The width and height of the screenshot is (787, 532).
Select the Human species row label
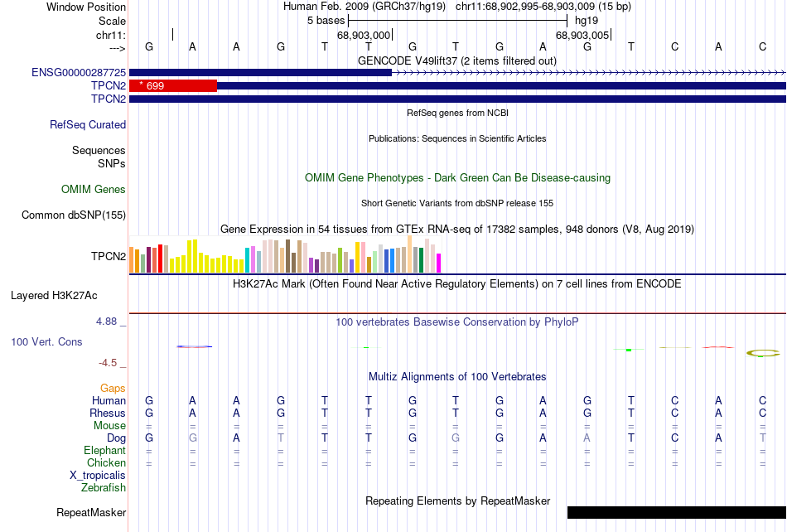pyautogui.click(x=109, y=400)
